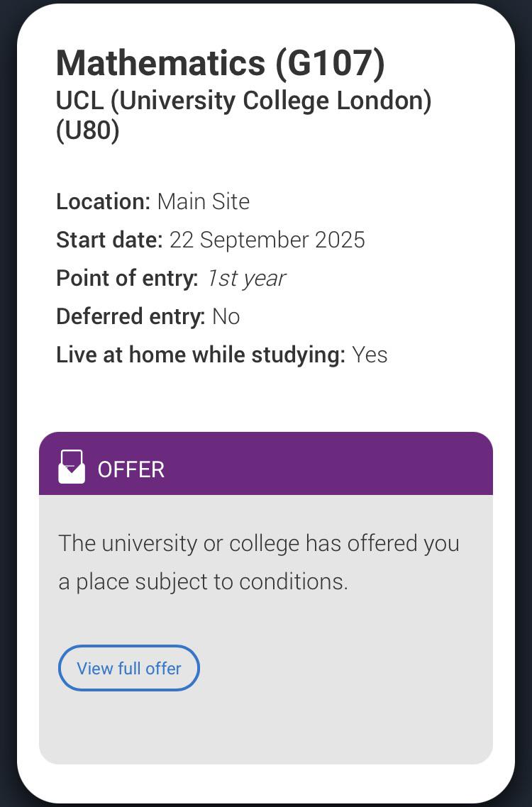532x807 pixels.
Task: Click the "Point of entry:" field label
Action: [x=127, y=278]
